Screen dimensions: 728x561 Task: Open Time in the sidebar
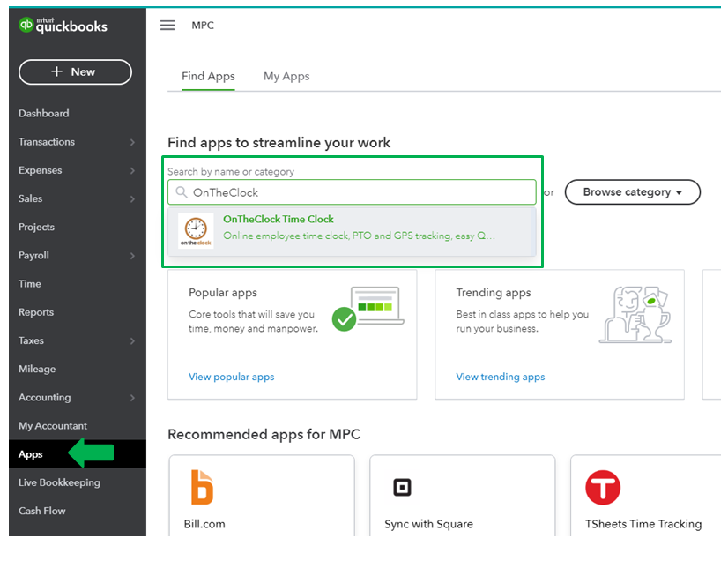click(30, 284)
